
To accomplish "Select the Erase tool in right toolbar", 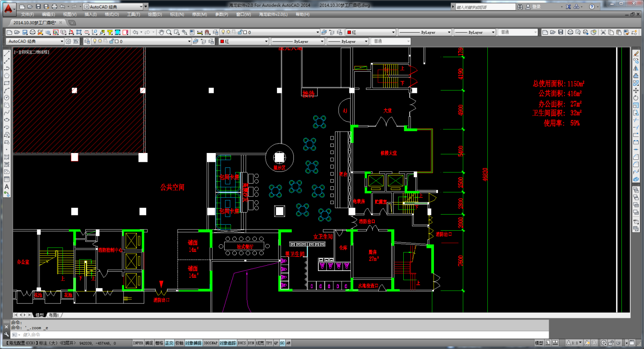I will 636,53.
